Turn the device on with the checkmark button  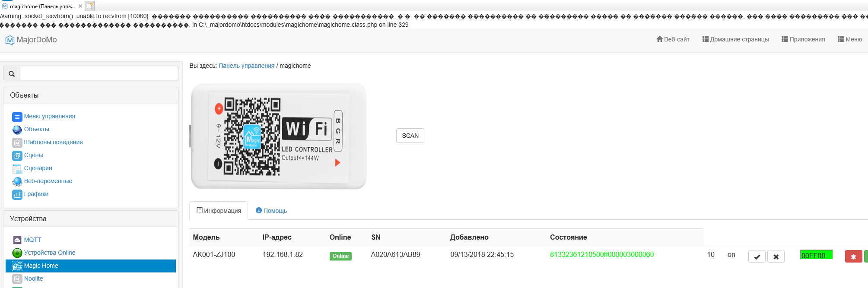coord(757,256)
